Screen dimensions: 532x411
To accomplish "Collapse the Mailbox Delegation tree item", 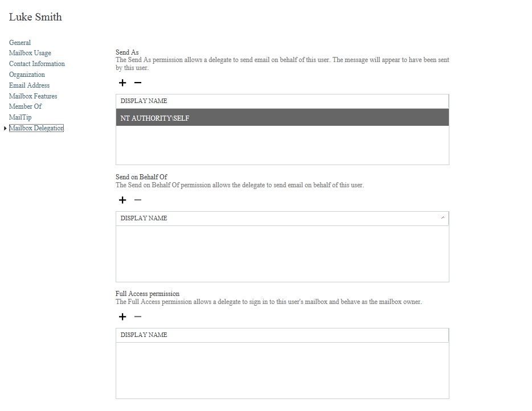I will (5, 128).
